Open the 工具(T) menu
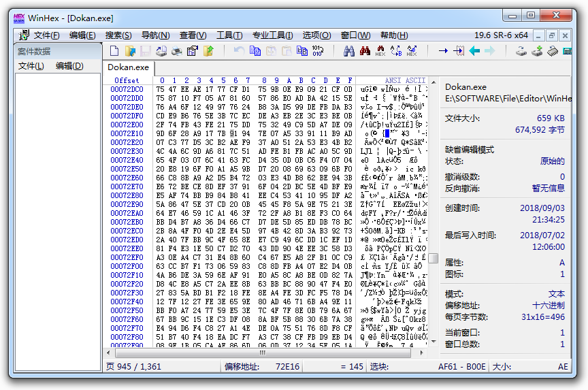 pyautogui.click(x=229, y=35)
